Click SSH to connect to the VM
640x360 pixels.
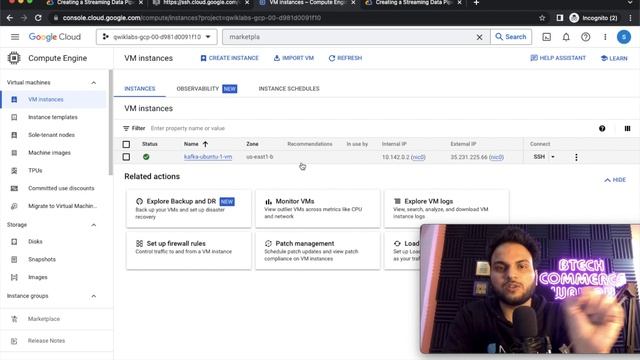tap(539, 157)
